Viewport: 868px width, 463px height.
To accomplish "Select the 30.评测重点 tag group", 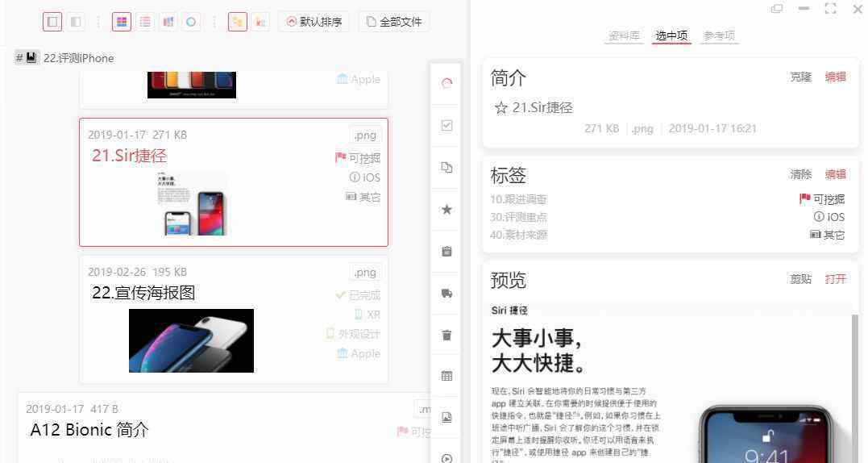I will coord(518,217).
